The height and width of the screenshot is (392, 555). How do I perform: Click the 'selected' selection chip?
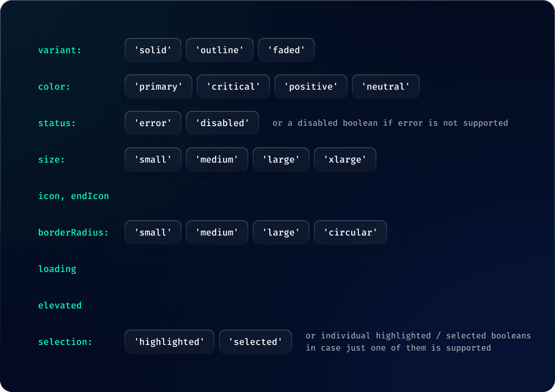tap(255, 342)
